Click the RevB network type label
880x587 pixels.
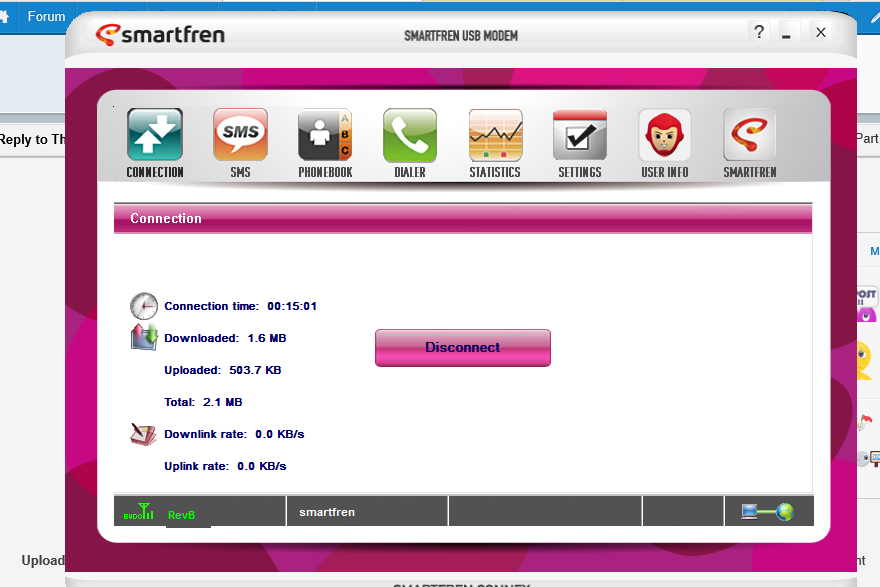[182, 515]
